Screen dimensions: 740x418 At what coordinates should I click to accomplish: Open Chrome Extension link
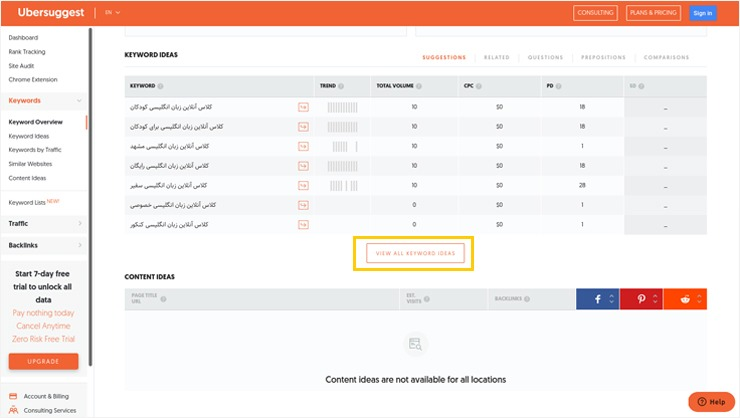tap(33, 80)
